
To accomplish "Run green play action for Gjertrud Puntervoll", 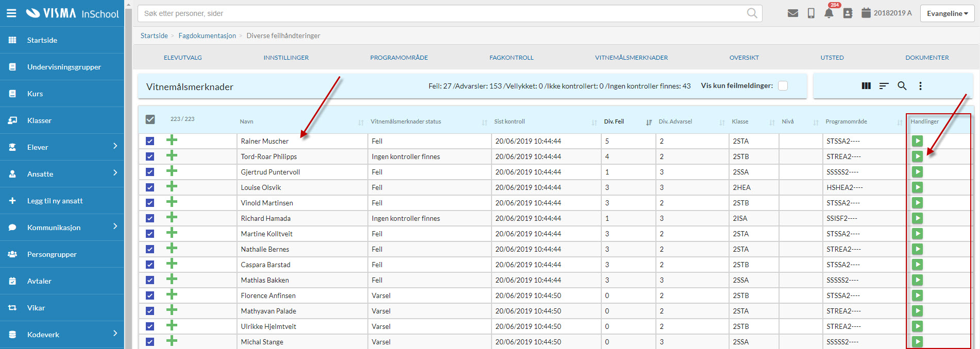I will coord(917,172).
